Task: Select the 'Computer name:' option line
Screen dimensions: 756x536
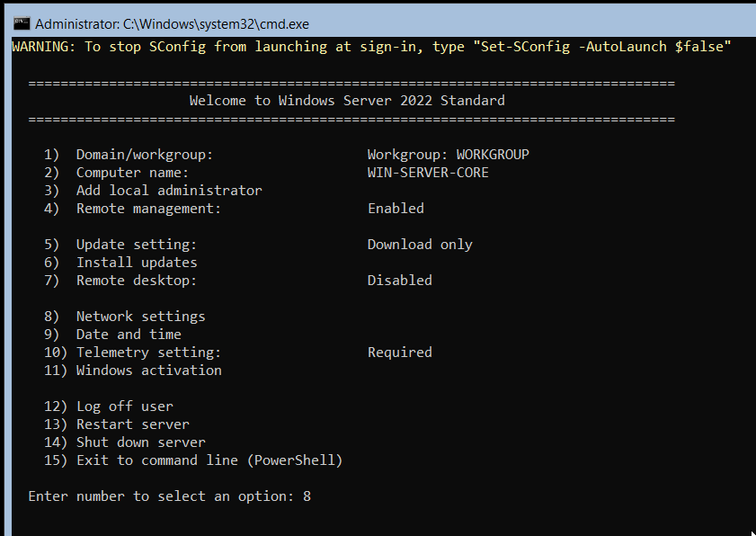Action: tap(116, 173)
